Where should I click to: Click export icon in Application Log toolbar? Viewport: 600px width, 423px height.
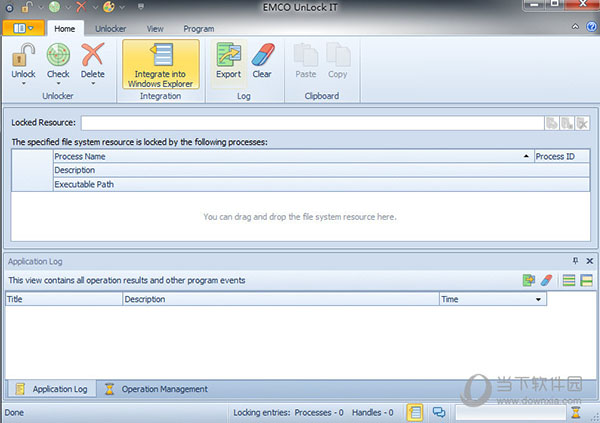[529, 280]
